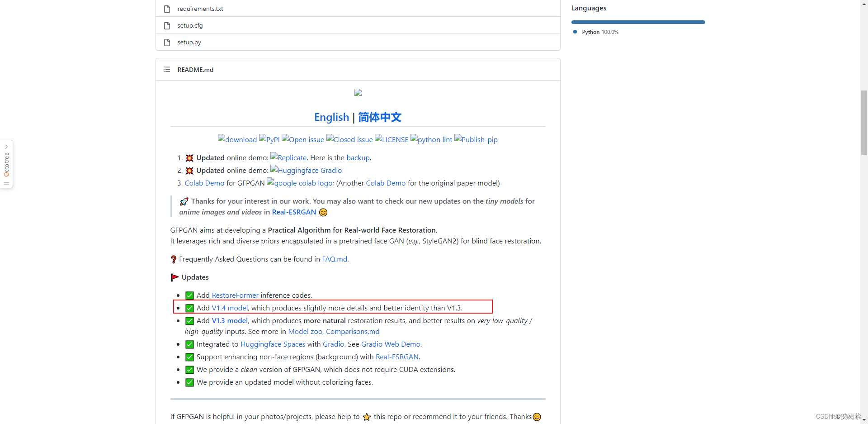The width and height of the screenshot is (868, 424).
Task: Open the README.md table of contents icon
Action: pos(166,69)
